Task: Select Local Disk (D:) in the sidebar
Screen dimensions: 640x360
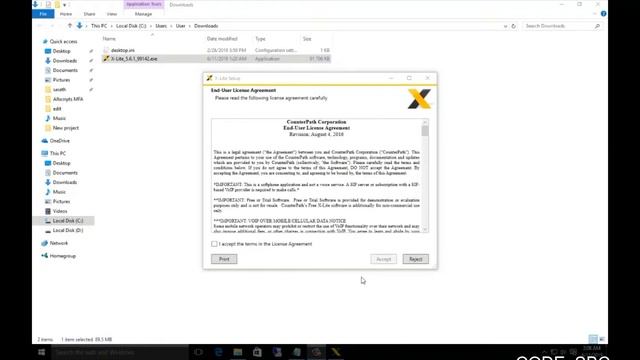Action: point(68,230)
